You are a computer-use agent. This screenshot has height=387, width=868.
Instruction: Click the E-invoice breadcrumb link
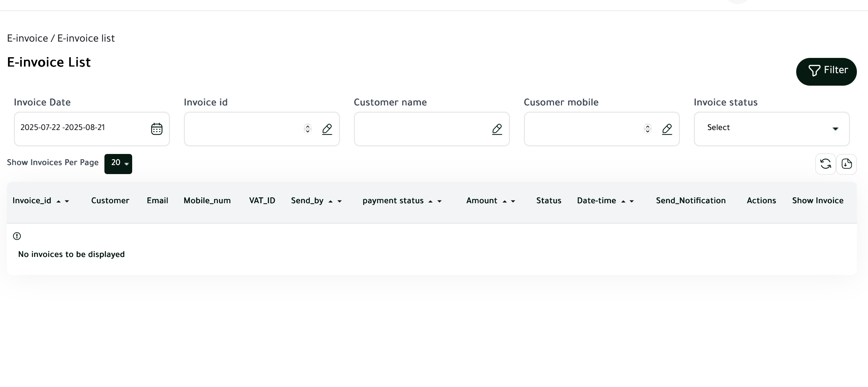[27, 38]
